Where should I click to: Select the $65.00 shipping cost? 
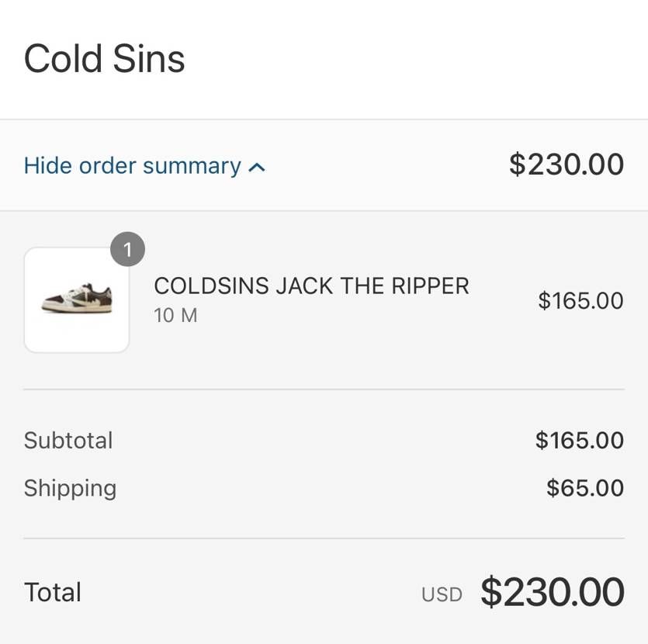coord(585,488)
